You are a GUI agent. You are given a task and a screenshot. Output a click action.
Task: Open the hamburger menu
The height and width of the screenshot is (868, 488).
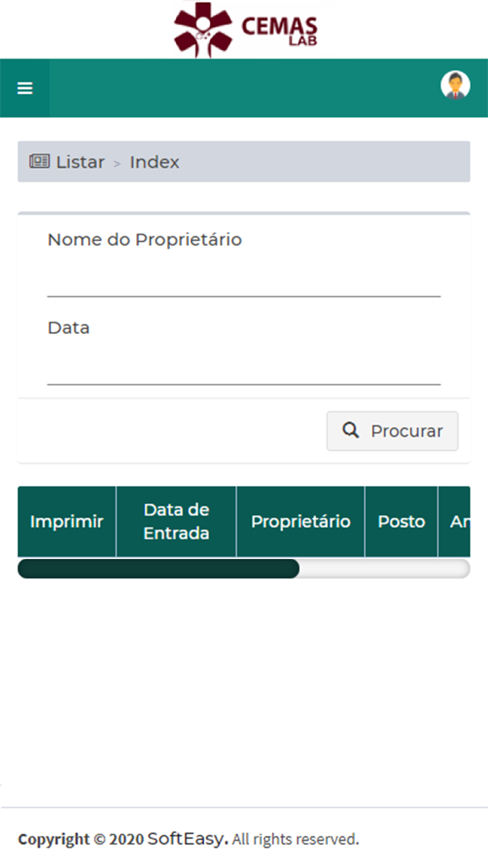click(25, 88)
